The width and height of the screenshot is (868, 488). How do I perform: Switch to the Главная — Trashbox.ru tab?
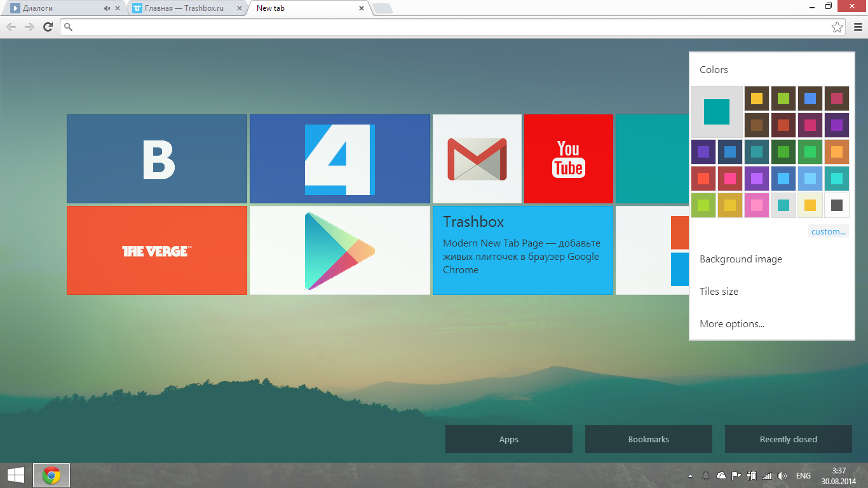(x=187, y=8)
